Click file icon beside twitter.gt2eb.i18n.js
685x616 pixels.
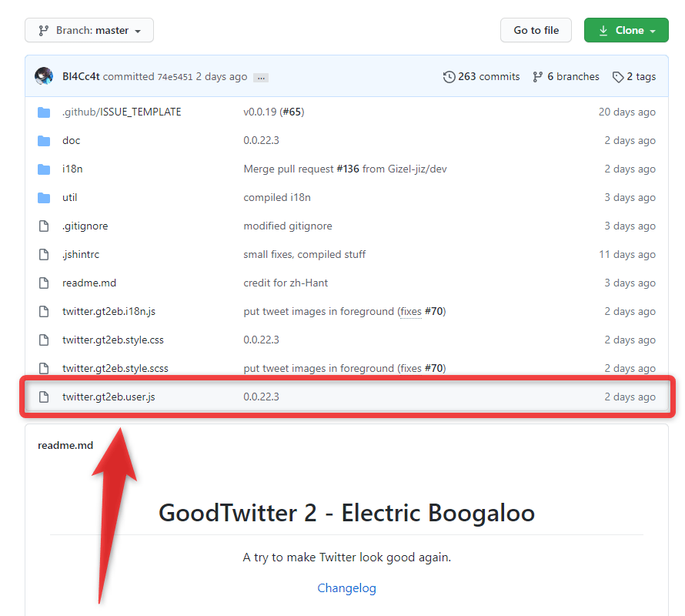pos(44,311)
